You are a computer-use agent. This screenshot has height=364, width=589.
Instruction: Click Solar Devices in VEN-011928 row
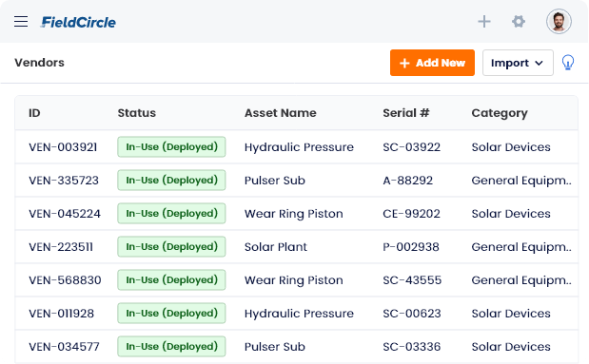(x=511, y=314)
